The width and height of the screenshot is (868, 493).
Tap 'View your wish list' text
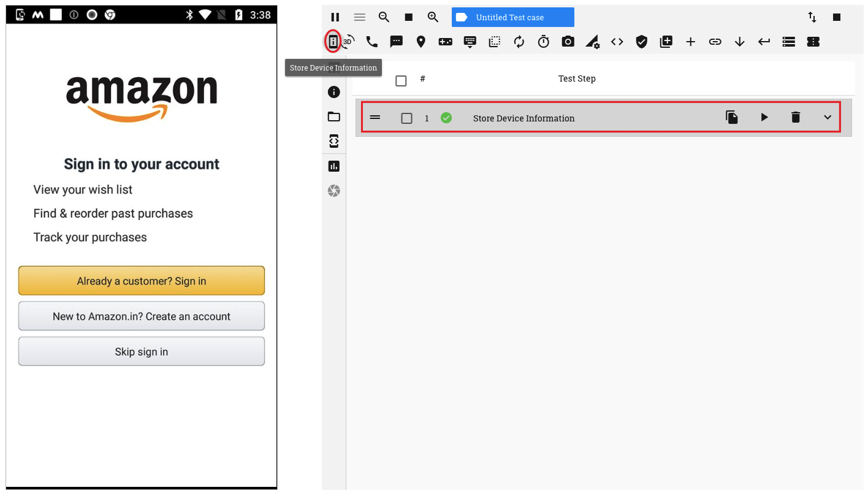[83, 189]
